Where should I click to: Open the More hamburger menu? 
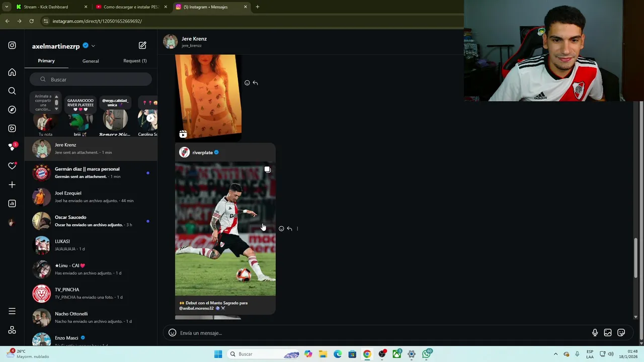[x=12, y=311]
